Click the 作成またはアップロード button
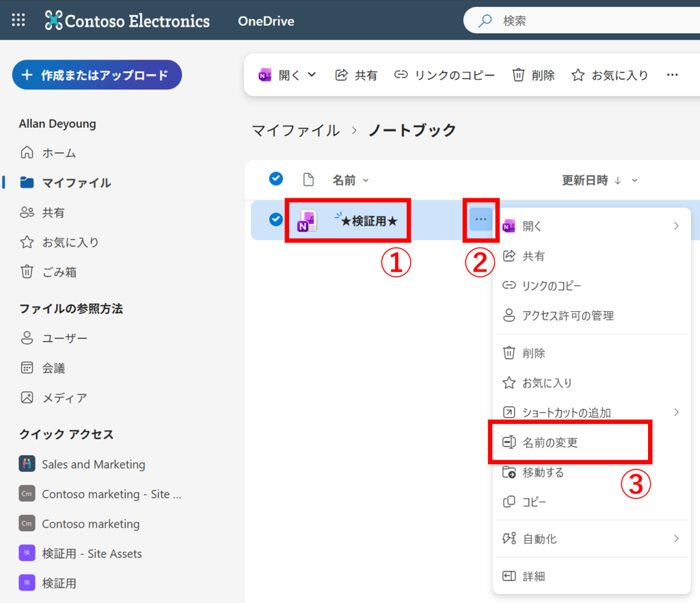 pyautogui.click(x=96, y=75)
